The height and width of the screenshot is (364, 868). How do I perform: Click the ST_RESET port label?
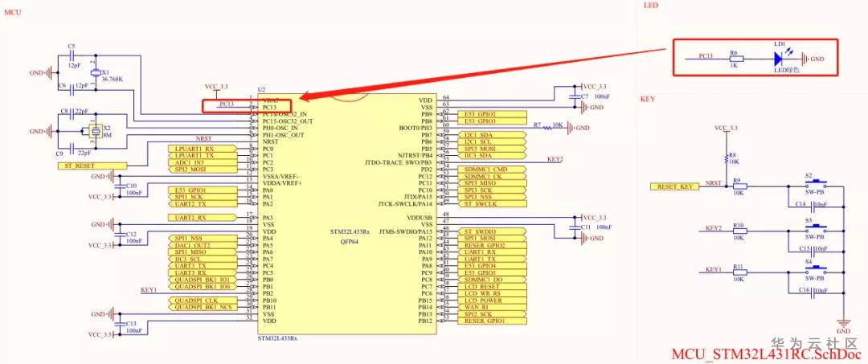tap(92, 166)
